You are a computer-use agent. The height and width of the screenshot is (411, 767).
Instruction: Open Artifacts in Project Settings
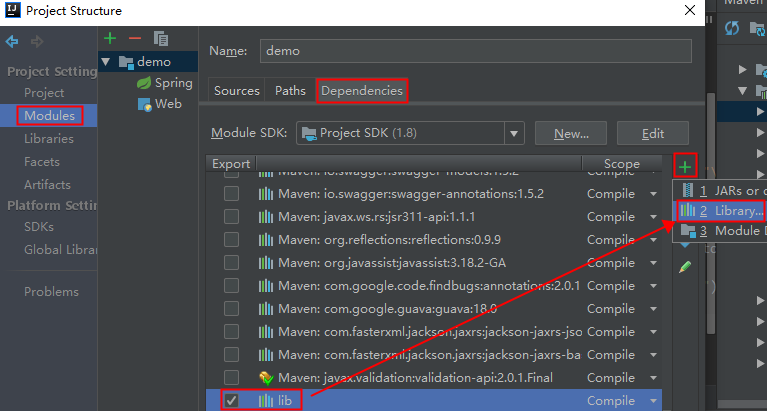coord(47,185)
